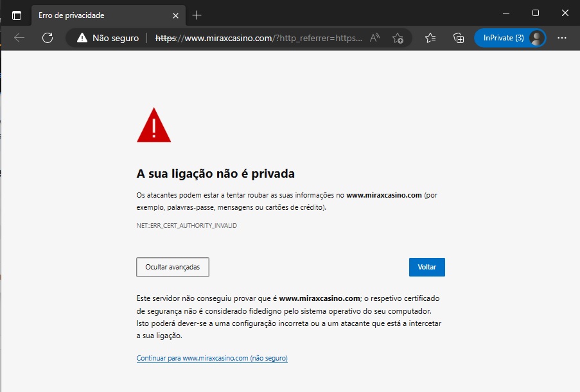This screenshot has height=392, width=580.
Task: Open the Collections icon
Action: pos(459,38)
